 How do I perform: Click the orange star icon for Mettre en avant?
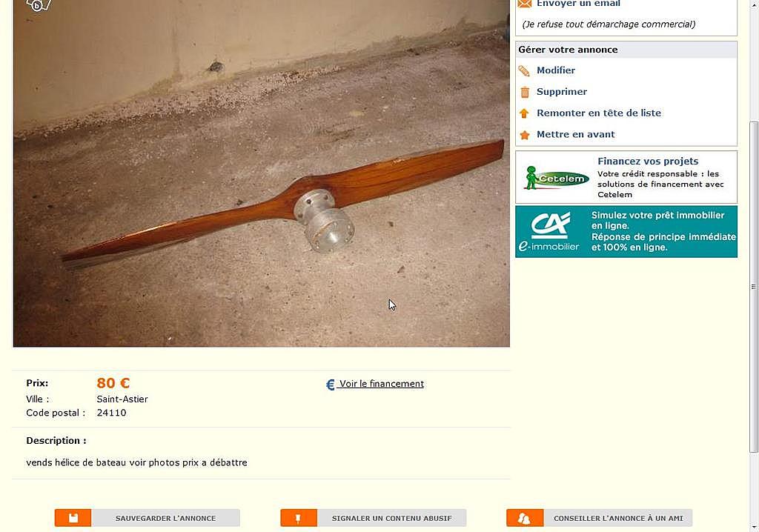point(525,135)
